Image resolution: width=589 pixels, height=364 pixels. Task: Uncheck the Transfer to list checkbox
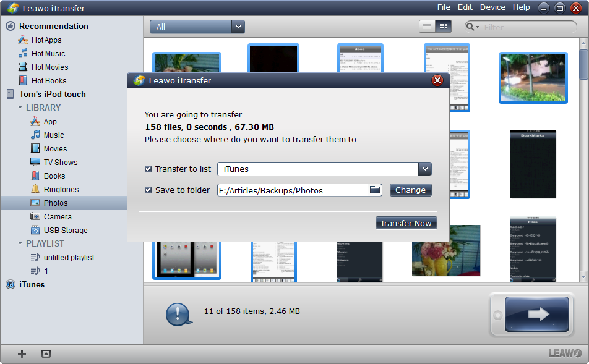coord(148,169)
